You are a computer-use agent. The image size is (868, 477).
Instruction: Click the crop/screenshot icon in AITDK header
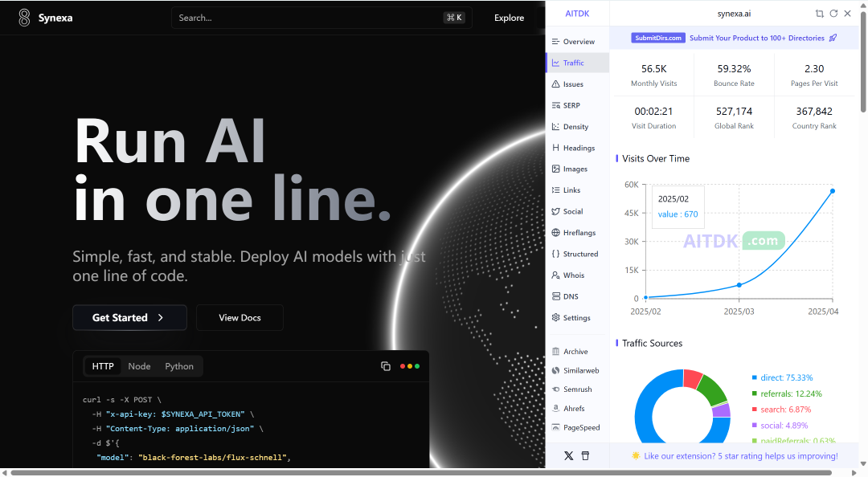[x=819, y=14]
